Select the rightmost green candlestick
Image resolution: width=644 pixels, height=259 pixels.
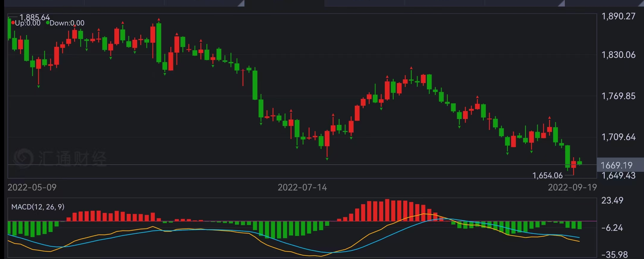[579, 163]
